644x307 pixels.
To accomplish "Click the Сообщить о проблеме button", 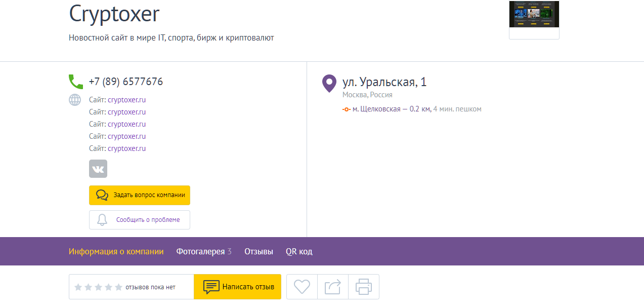I will (139, 219).
